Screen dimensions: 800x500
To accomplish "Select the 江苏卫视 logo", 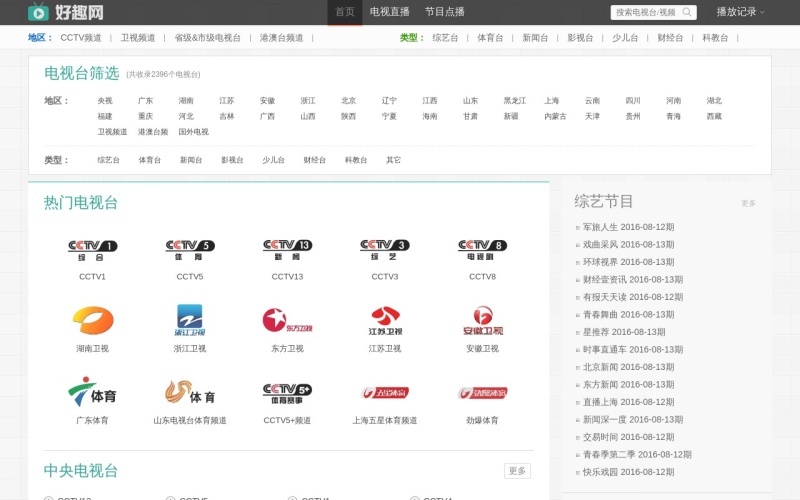I will click(x=385, y=320).
